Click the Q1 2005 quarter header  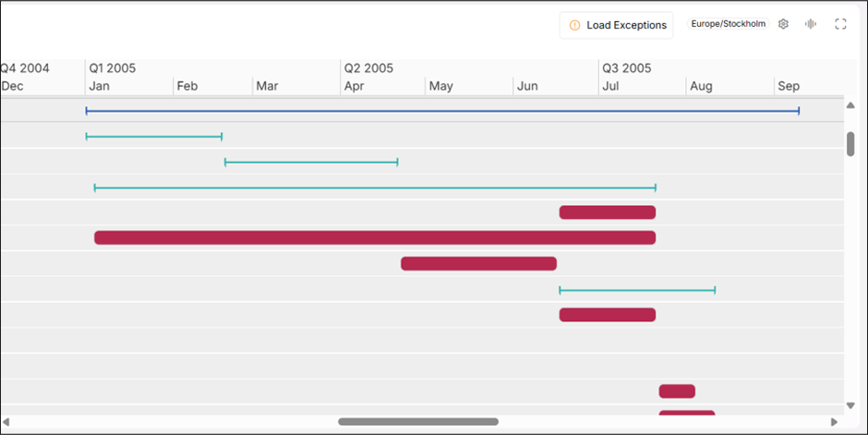[113, 68]
